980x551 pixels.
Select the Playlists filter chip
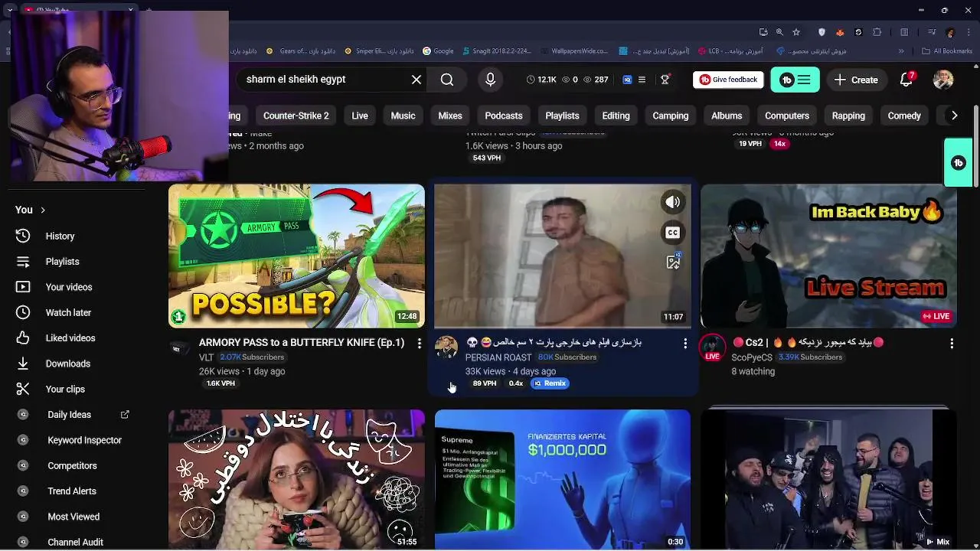click(562, 116)
